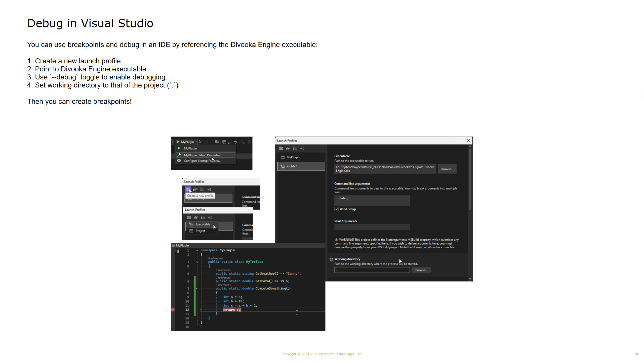644x362 pixels.
Task: Click new profile icon above the Executable menu
Action: [x=189, y=217]
